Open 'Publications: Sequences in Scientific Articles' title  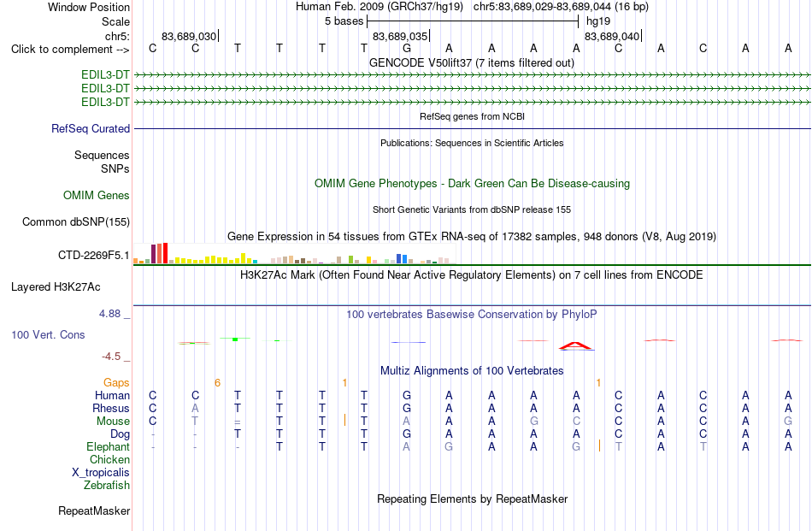(472, 143)
